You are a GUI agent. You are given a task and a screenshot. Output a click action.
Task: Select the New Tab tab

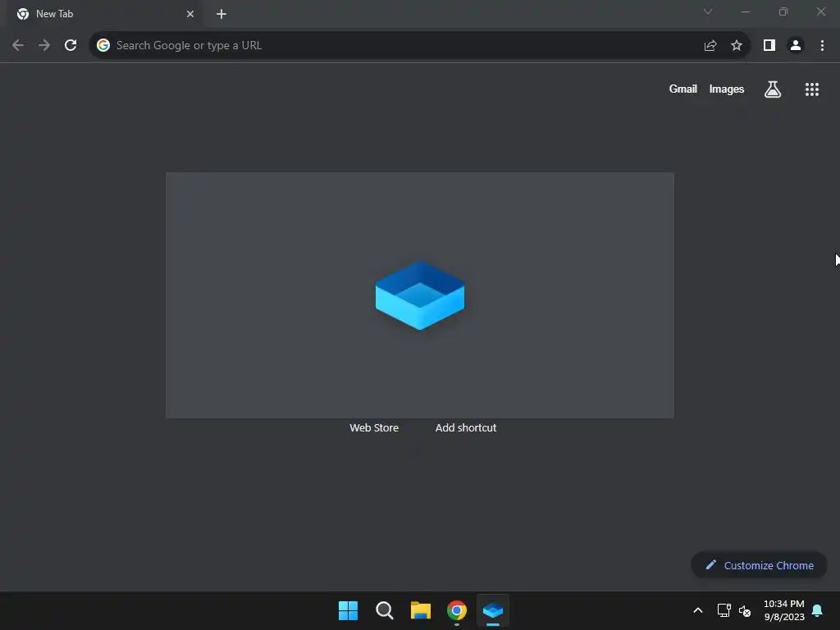coord(104,14)
